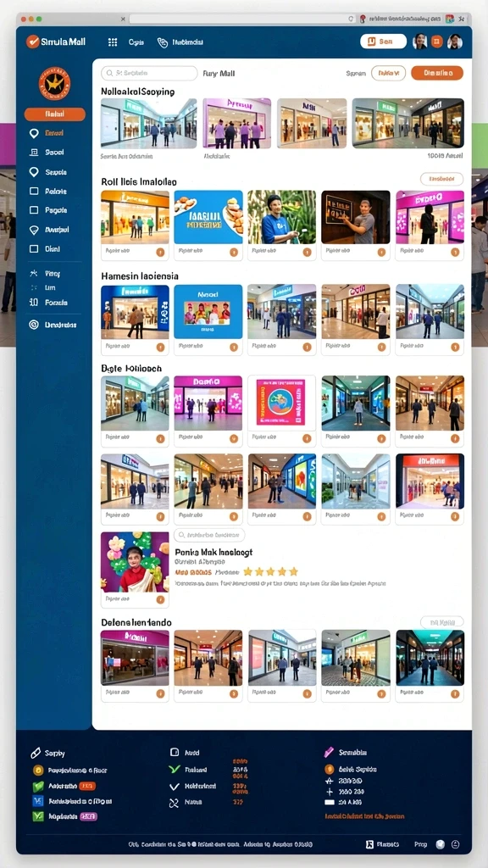Image resolution: width=488 pixels, height=868 pixels.
Task: Click the target icon at bottom of sidebar
Action: [34, 325]
